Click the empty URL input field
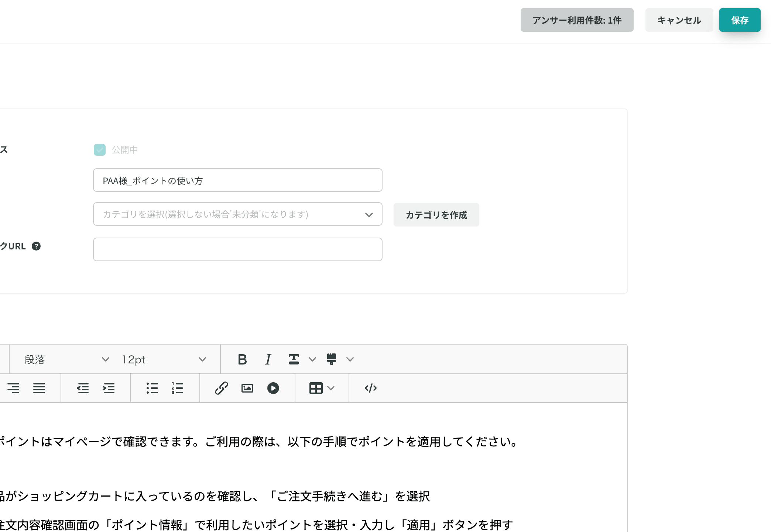The image size is (771, 532). (238, 250)
